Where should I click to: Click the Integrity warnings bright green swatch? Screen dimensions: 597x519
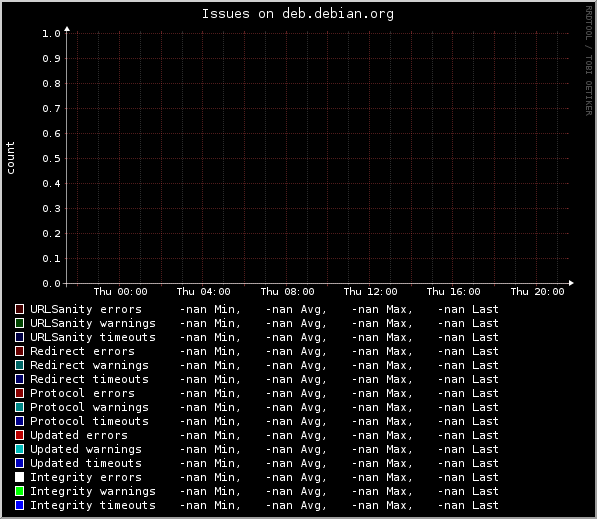[x=19, y=491]
